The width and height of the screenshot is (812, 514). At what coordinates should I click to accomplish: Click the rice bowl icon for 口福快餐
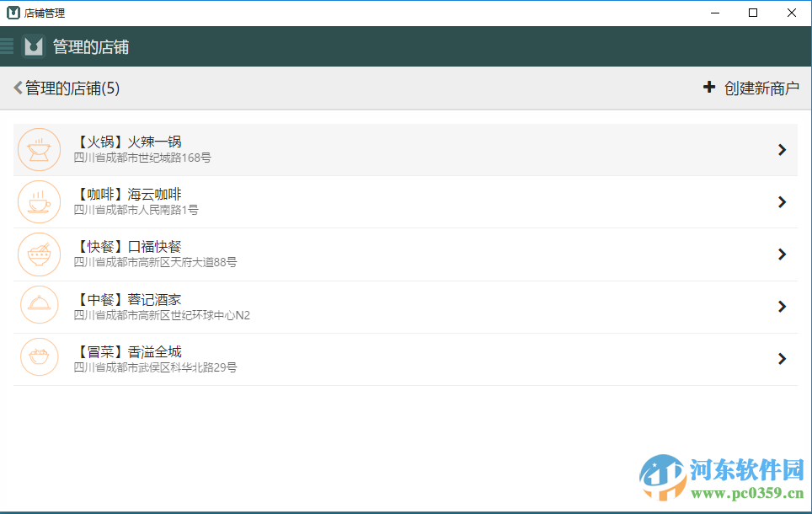(40, 254)
